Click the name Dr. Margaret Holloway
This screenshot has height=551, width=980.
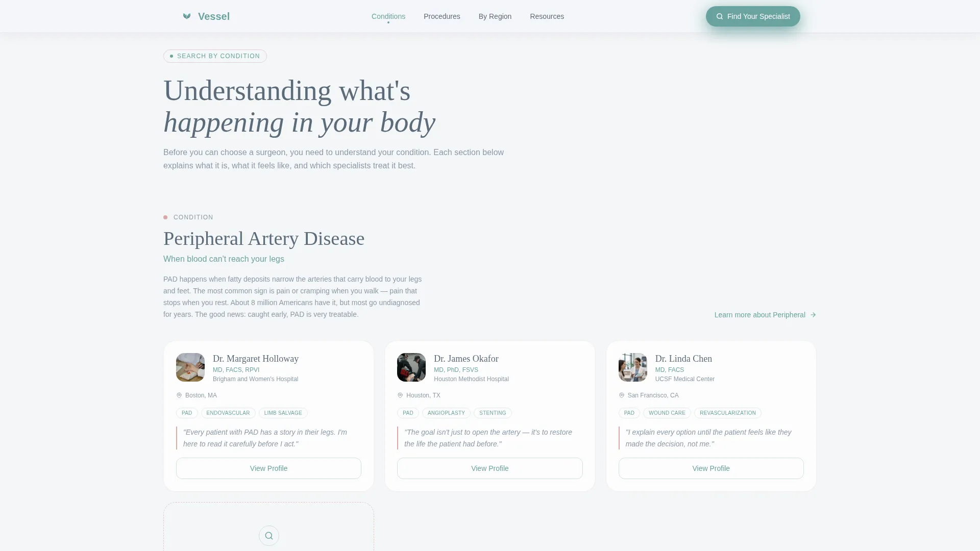(256, 359)
